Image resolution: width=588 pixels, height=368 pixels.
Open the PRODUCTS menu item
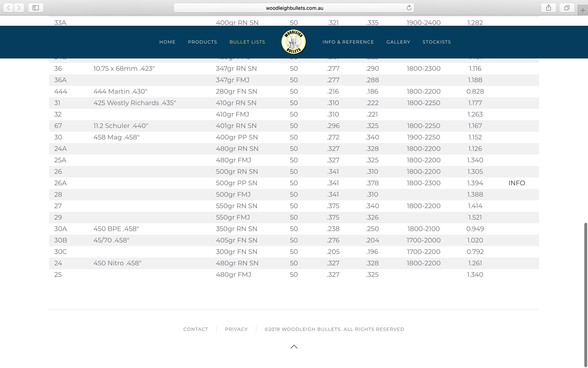[x=202, y=42]
